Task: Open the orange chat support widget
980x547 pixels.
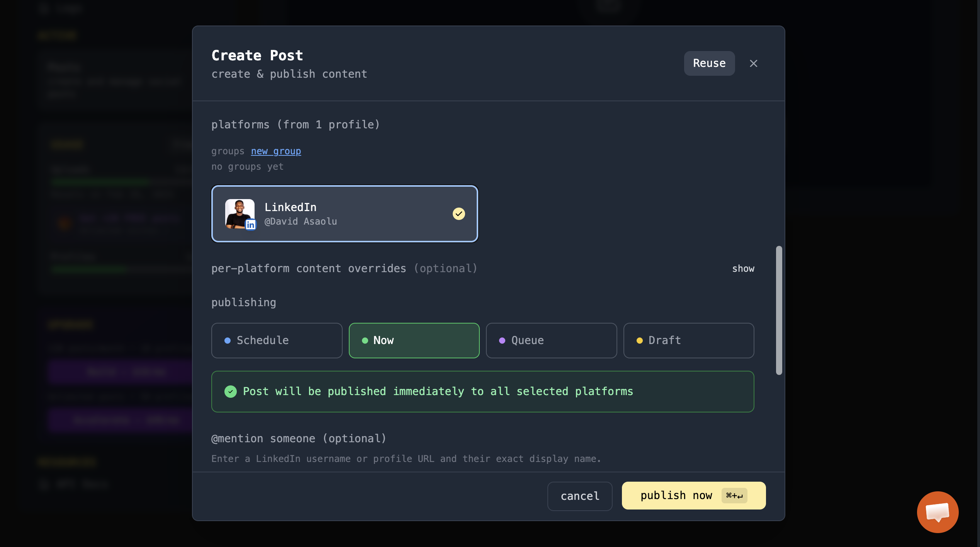Action: pos(938,512)
